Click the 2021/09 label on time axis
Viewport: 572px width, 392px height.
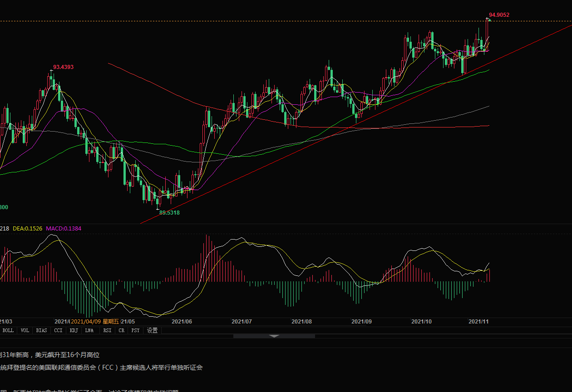pos(361,321)
